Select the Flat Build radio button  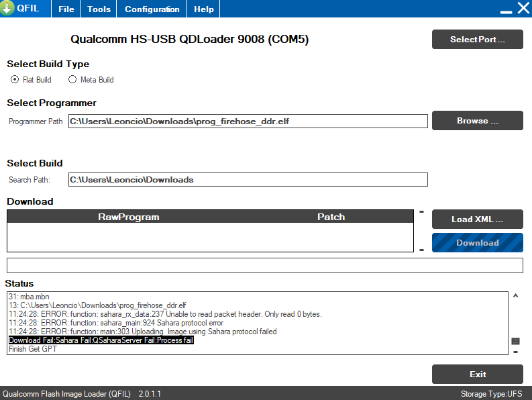coord(15,79)
